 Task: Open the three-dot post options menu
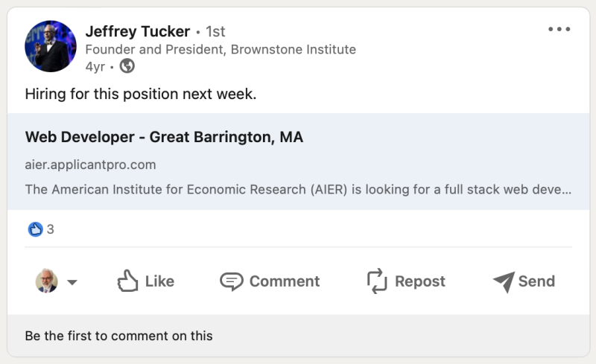(x=559, y=29)
